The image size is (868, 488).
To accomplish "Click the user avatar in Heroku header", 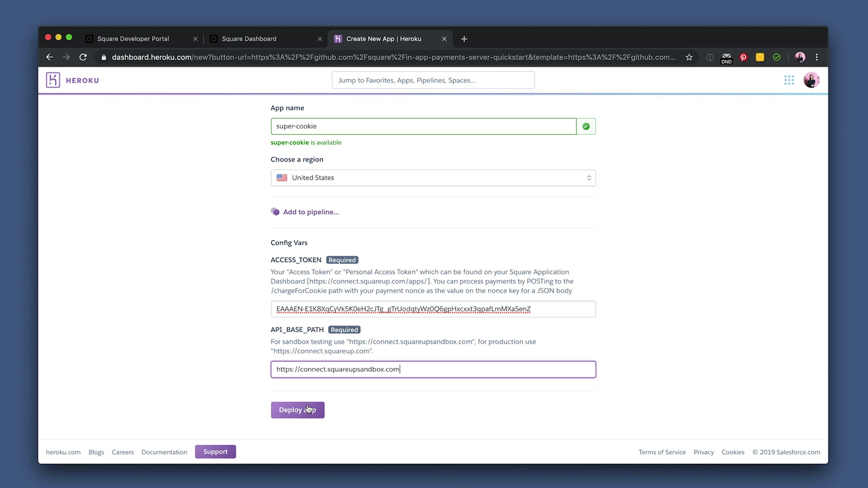I will coord(811,80).
